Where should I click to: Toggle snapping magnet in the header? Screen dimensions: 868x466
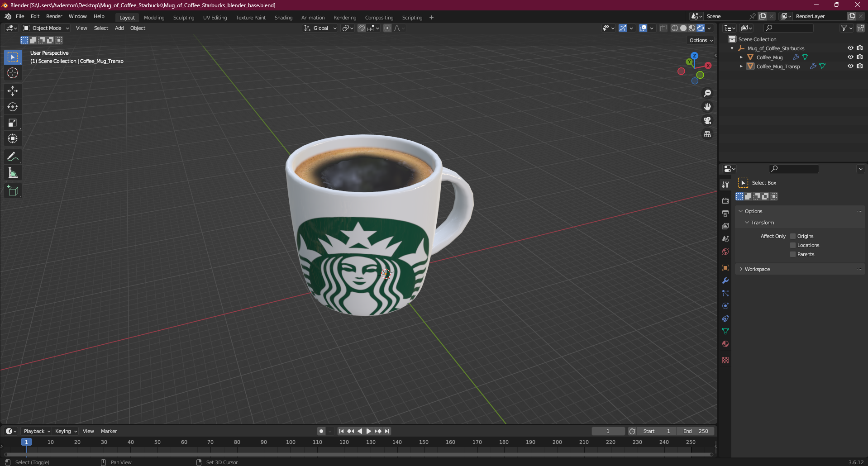click(x=362, y=28)
